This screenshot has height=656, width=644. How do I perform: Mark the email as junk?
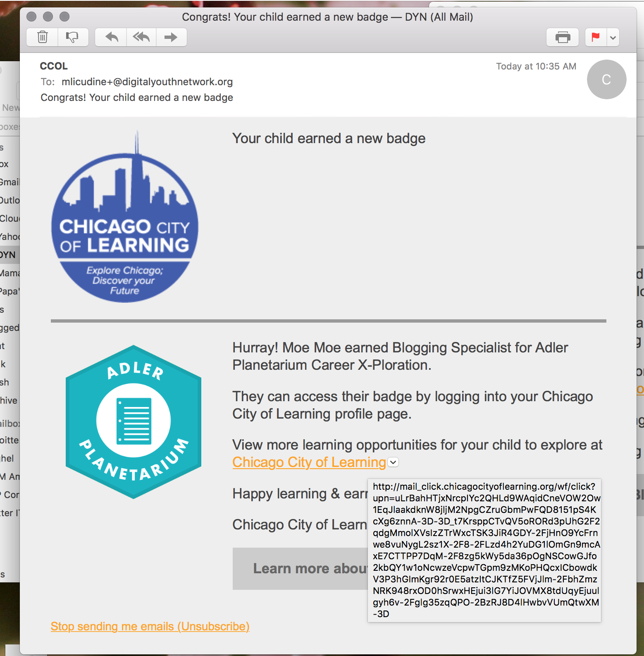tap(73, 37)
